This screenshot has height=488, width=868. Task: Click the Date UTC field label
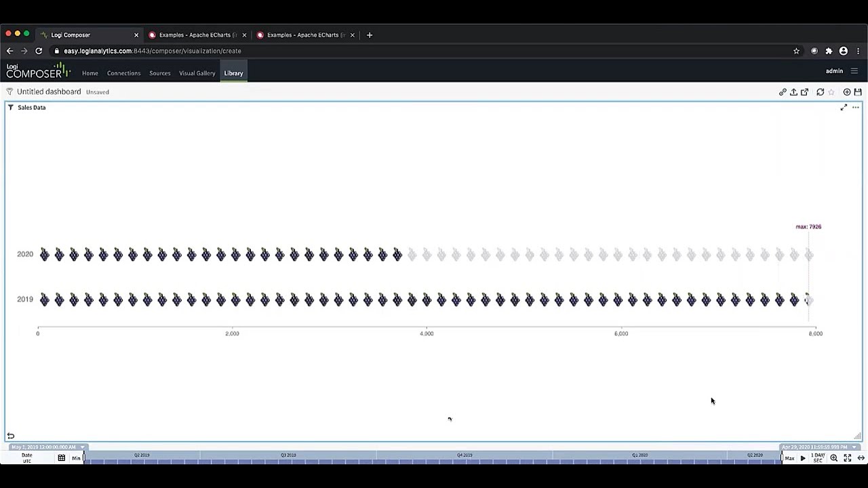tap(27, 458)
